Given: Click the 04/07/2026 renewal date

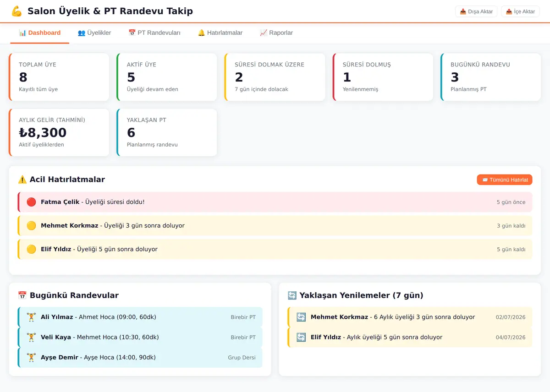Looking at the screenshot, I should coord(511,338).
